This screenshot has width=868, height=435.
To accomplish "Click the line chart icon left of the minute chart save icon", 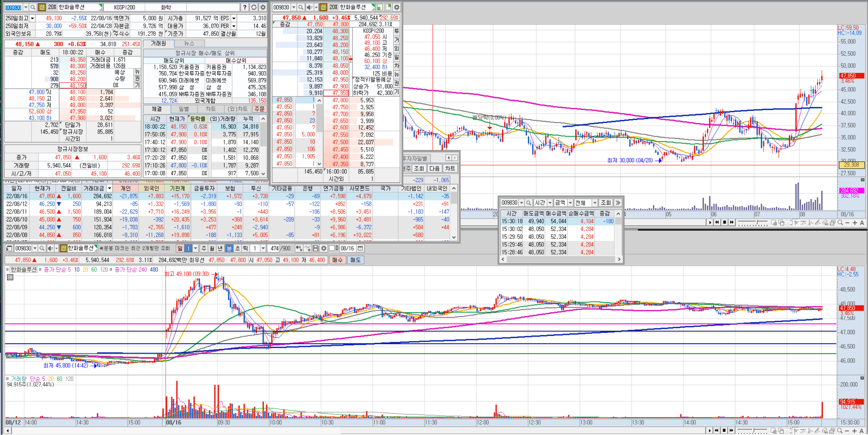I will coord(308,248).
